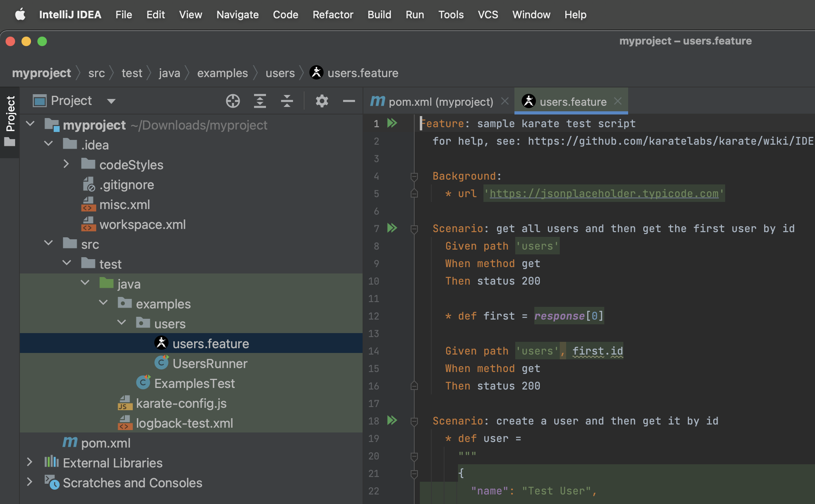Viewport: 815px width, 504px height.
Task: Click Karate icon on users.feature editor tab
Action: (x=529, y=101)
